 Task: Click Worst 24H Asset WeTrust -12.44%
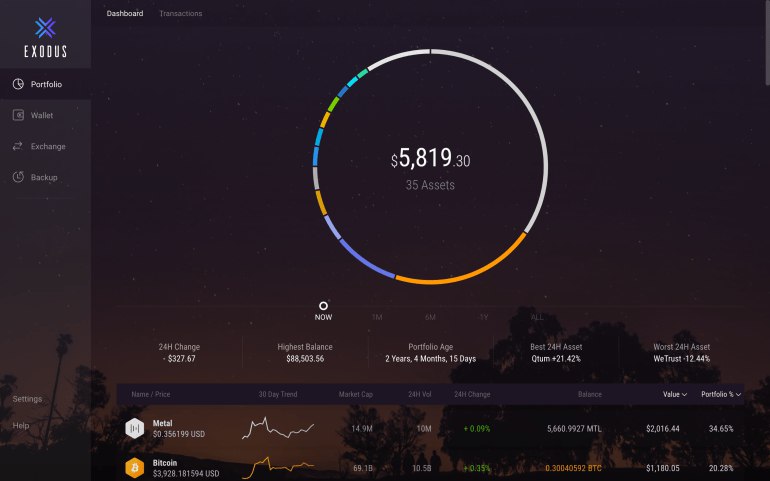coord(682,353)
